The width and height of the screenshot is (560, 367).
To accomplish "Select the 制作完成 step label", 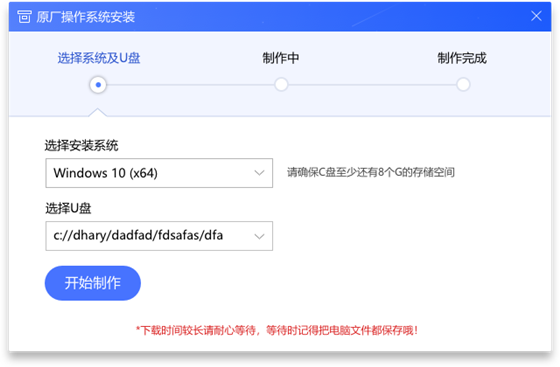I will tap(462, 58).
